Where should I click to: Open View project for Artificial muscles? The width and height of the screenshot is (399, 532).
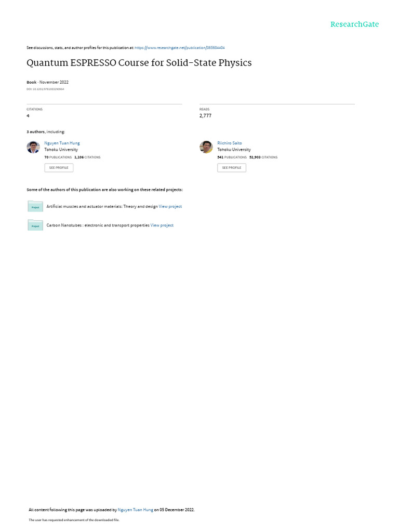pyautogui.click(x=170, y=206)
